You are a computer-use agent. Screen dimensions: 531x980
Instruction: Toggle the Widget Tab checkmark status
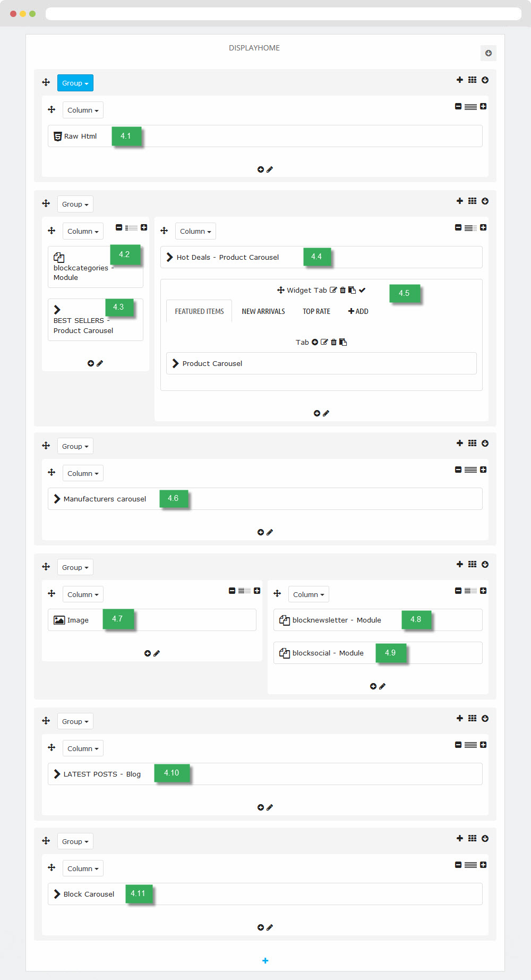click(362, 290)
